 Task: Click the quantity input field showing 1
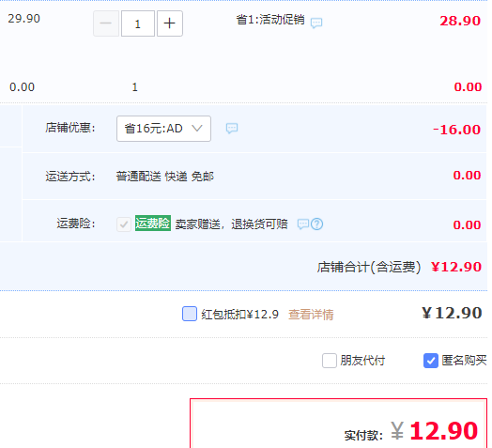[138, 23]
